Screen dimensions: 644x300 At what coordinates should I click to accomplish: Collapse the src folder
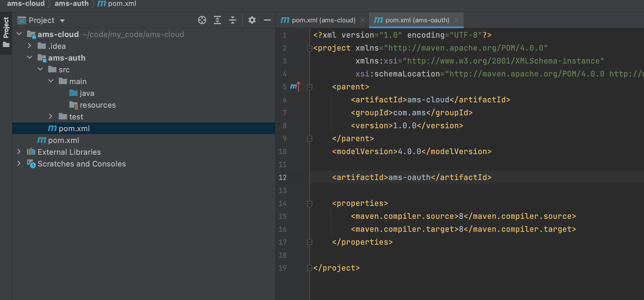pyautogui.click(x=41, y=69)
